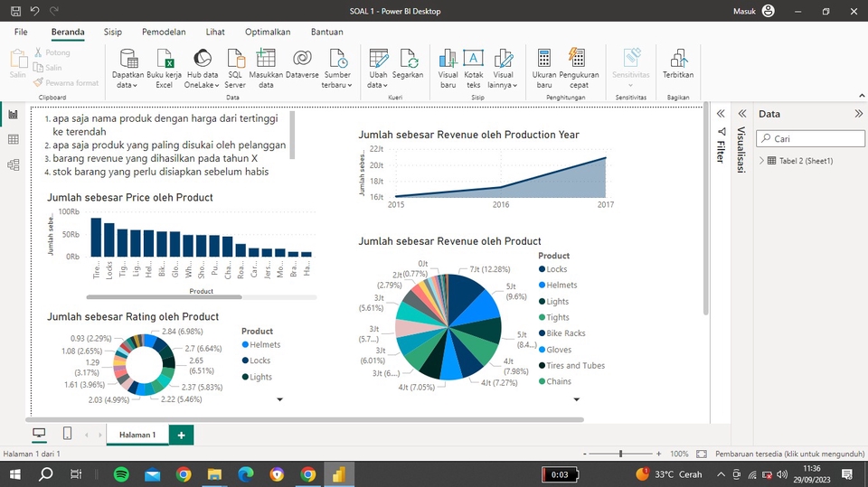Open the Optimalkan tab

[268, 33]
